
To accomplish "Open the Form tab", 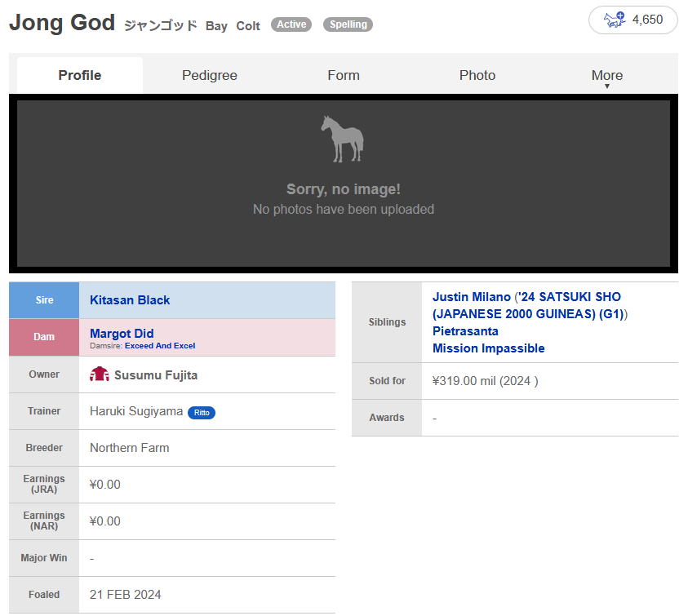I will pos(344,75).
